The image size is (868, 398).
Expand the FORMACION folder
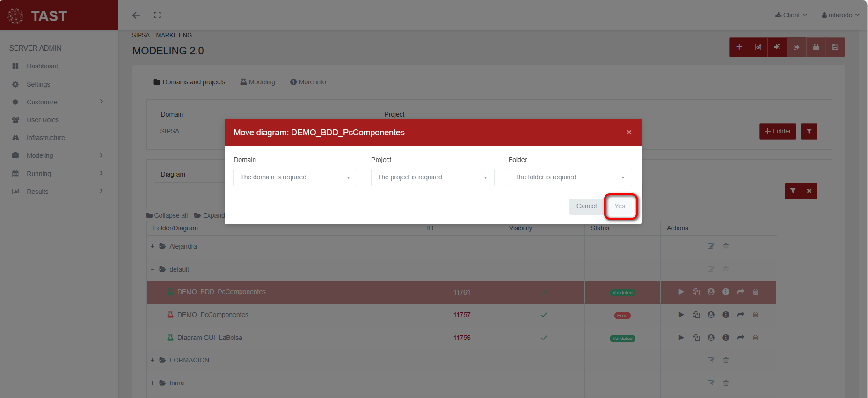pyautogui.click(x=153, y=361)
